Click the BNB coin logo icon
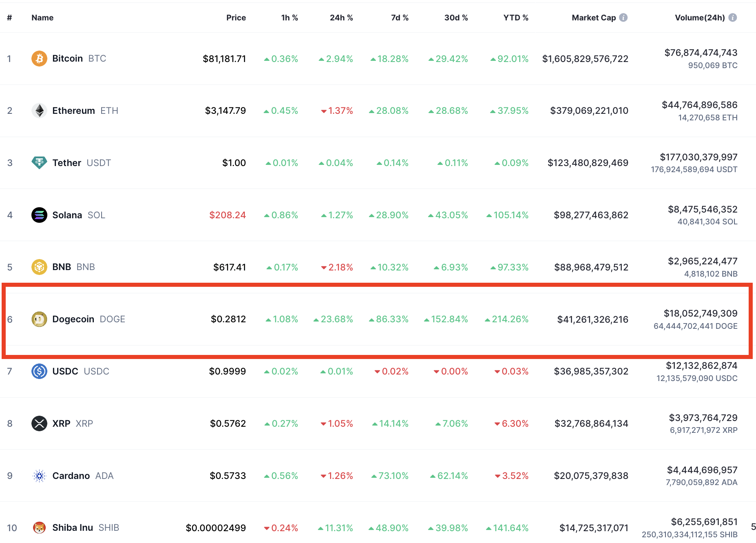The height and width of the screenshot is (543, 756). tap(39, 267)
